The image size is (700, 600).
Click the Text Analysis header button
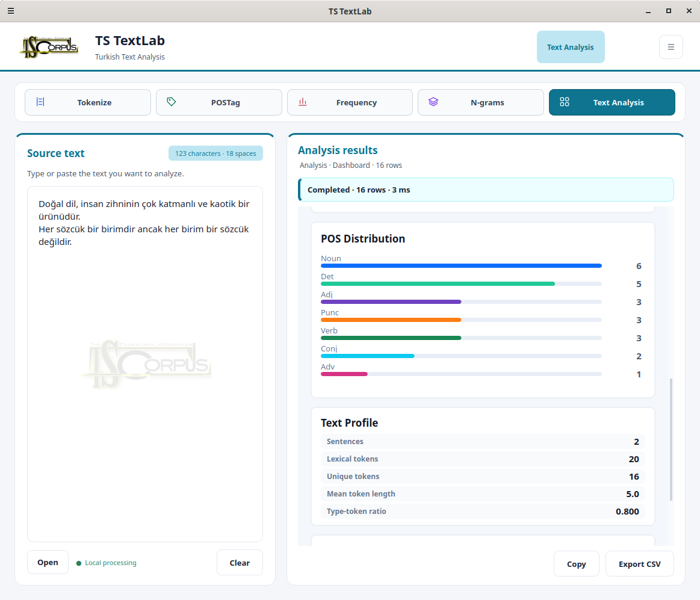tap(571, 47)
